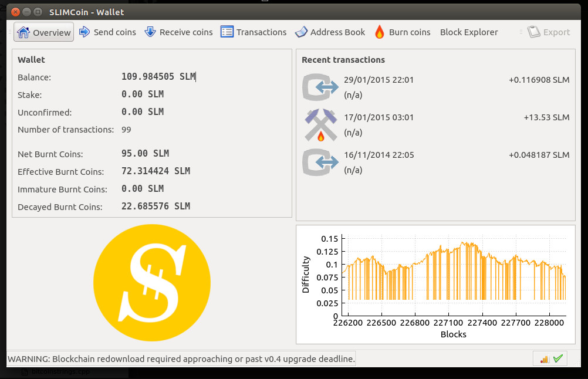The height and width of the screenshot is (379, 588).
Task: Click the Unconfirmed label
Action: (x=45, y=113)
